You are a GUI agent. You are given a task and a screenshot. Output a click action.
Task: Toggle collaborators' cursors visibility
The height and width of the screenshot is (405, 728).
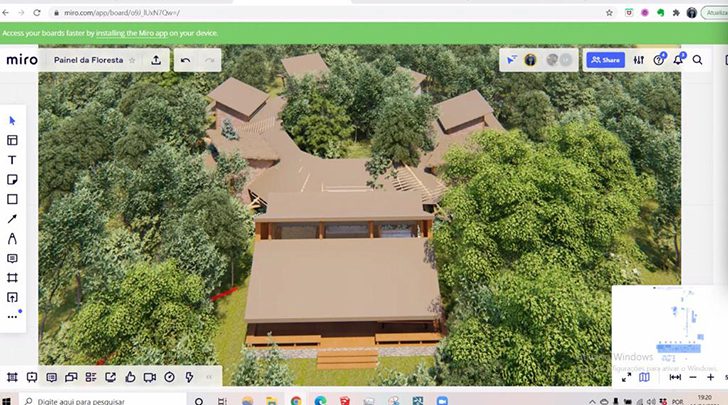tap(512, 60)
